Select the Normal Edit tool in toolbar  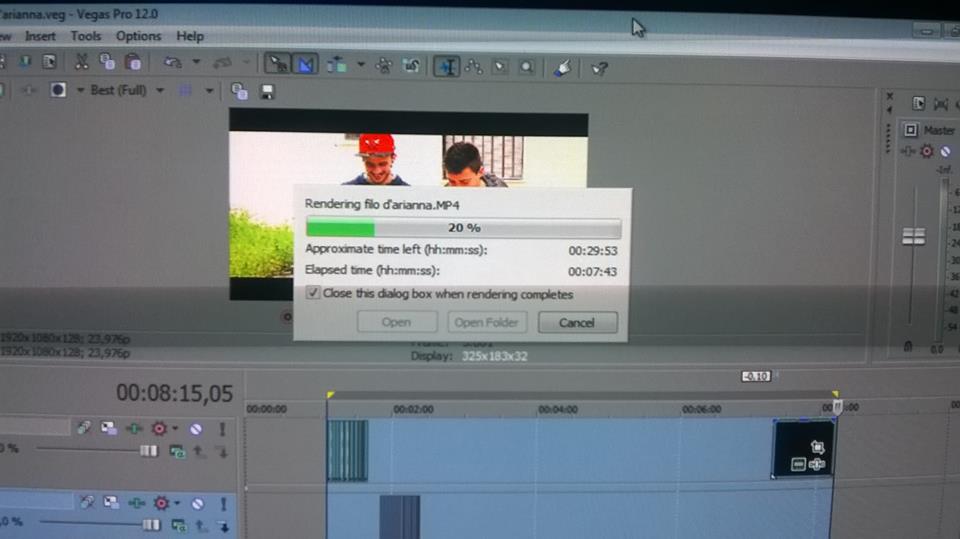tap(277, 65)
